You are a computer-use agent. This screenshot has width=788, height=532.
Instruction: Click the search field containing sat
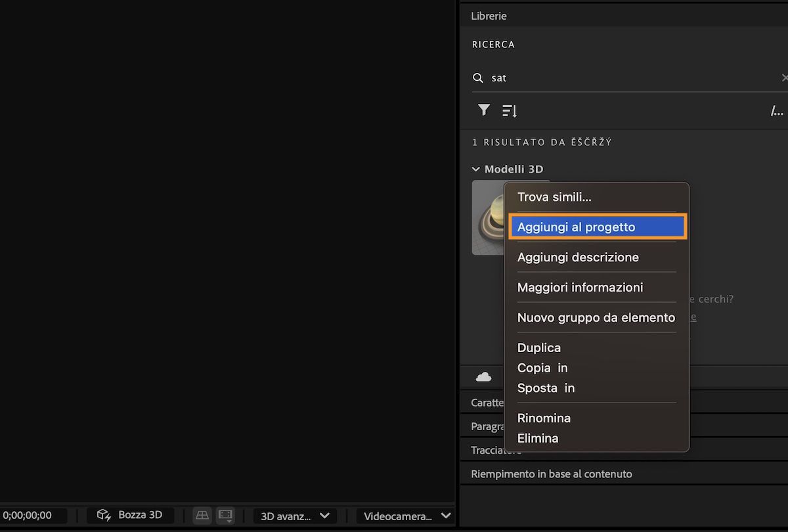(630, 78)
